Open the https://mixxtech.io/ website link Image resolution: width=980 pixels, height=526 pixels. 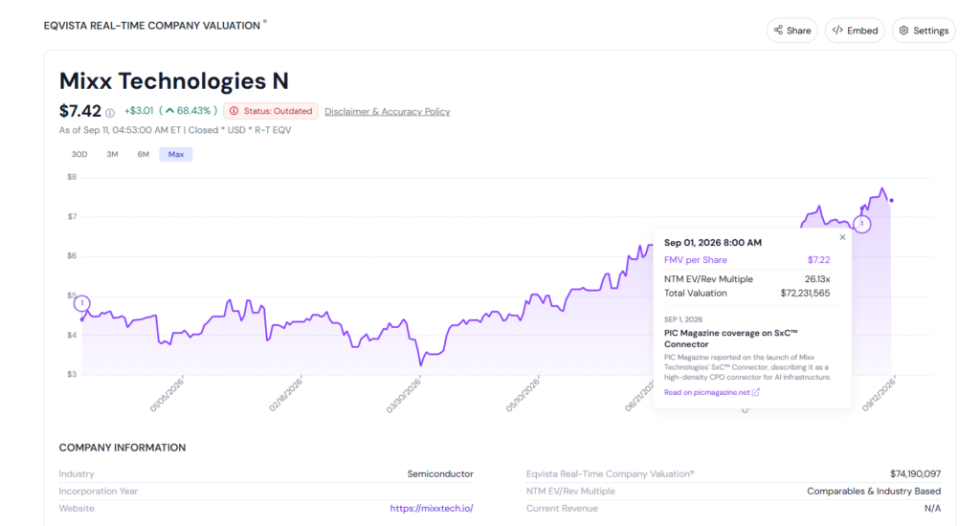tap(432, 509)
